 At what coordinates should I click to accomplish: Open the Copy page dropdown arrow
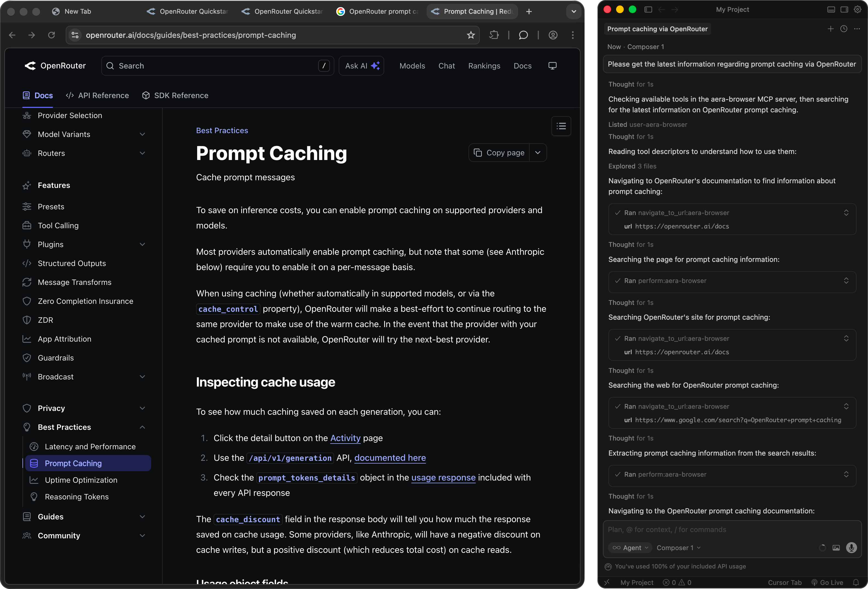click(538, 153)
